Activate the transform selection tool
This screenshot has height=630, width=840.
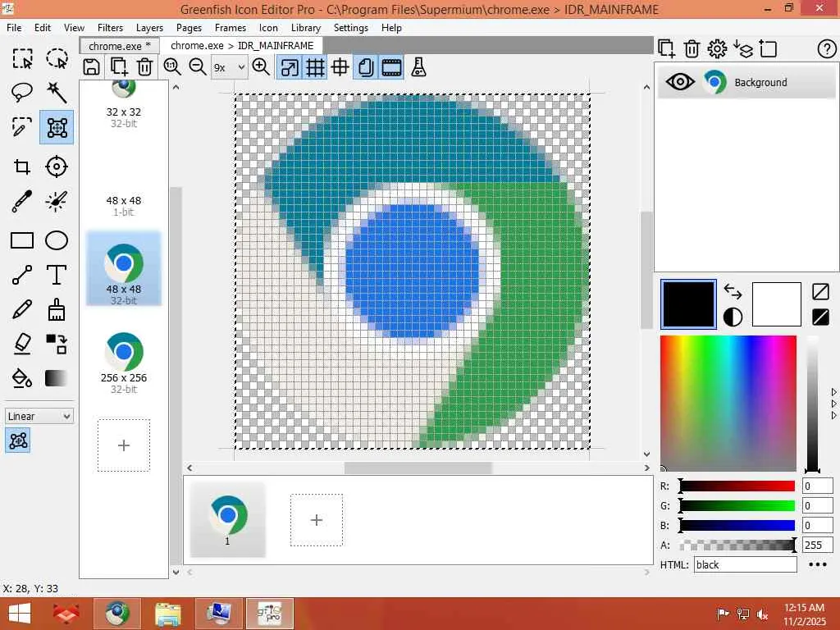(57, 127)
